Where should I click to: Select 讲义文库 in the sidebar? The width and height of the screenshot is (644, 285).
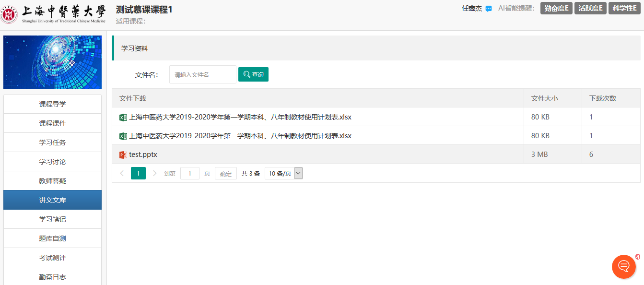click(x=52, y=200)
